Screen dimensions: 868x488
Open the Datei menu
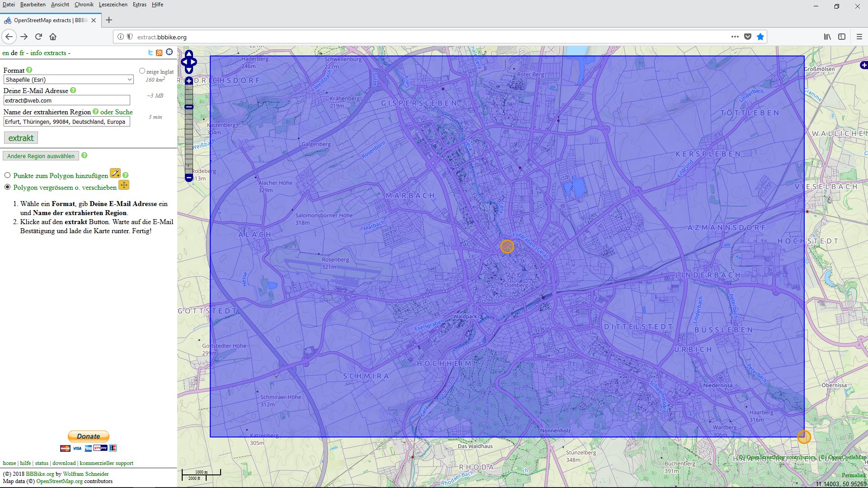[9, 5]
